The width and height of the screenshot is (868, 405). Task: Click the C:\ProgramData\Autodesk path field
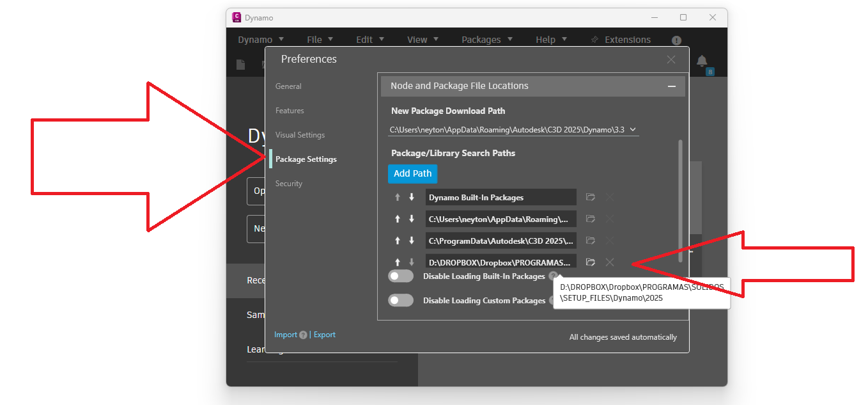(x=501, y=241)
